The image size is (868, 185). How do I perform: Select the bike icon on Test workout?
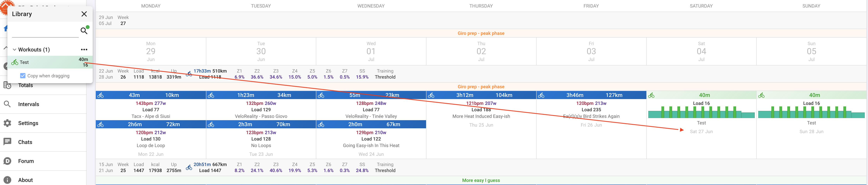(15, 62)
